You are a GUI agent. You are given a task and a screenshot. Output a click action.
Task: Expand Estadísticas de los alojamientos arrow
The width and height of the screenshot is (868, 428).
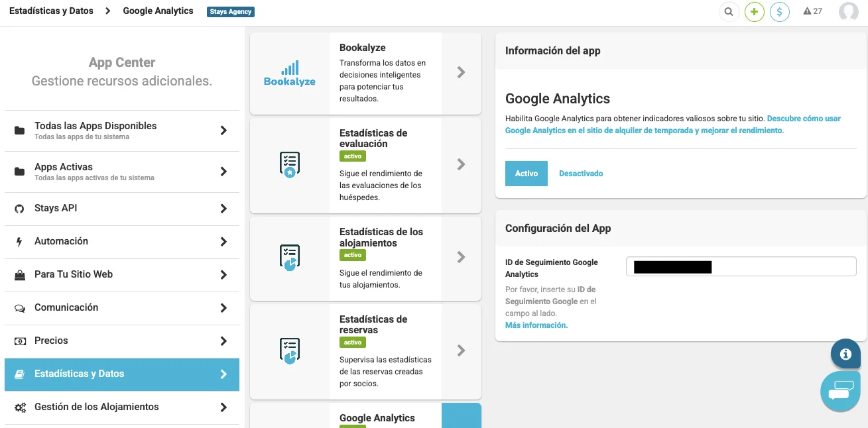tap(462, 257)
